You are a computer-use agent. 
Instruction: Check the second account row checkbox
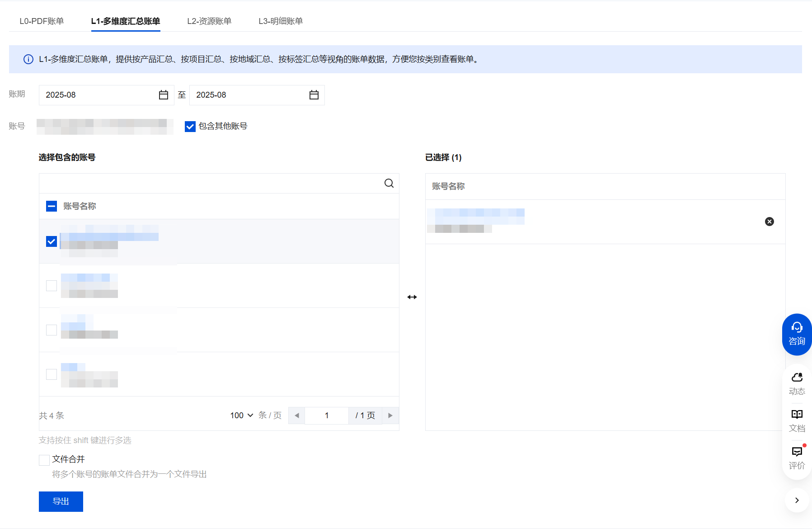pyautogui.click(x=52, y=286)
